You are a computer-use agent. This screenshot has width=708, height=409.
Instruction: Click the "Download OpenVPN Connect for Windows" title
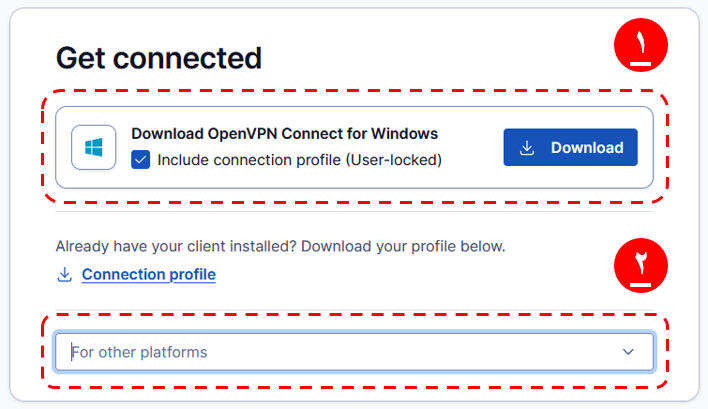284,133
